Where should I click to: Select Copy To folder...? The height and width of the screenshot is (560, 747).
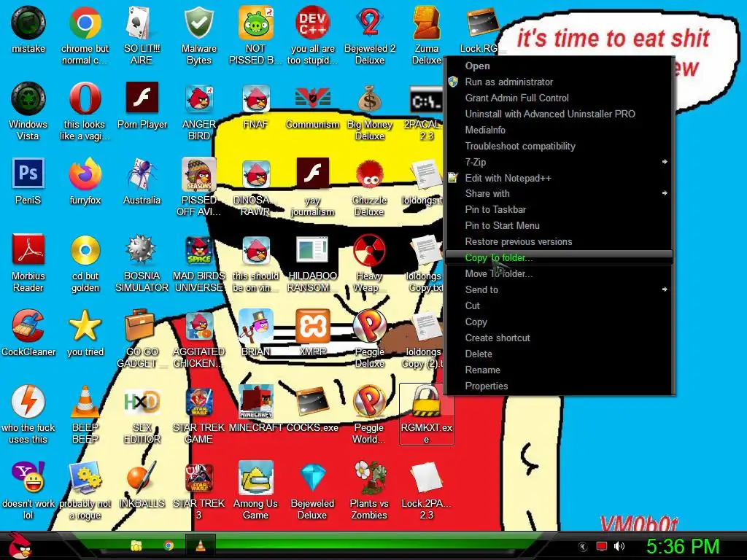(560, 257)
